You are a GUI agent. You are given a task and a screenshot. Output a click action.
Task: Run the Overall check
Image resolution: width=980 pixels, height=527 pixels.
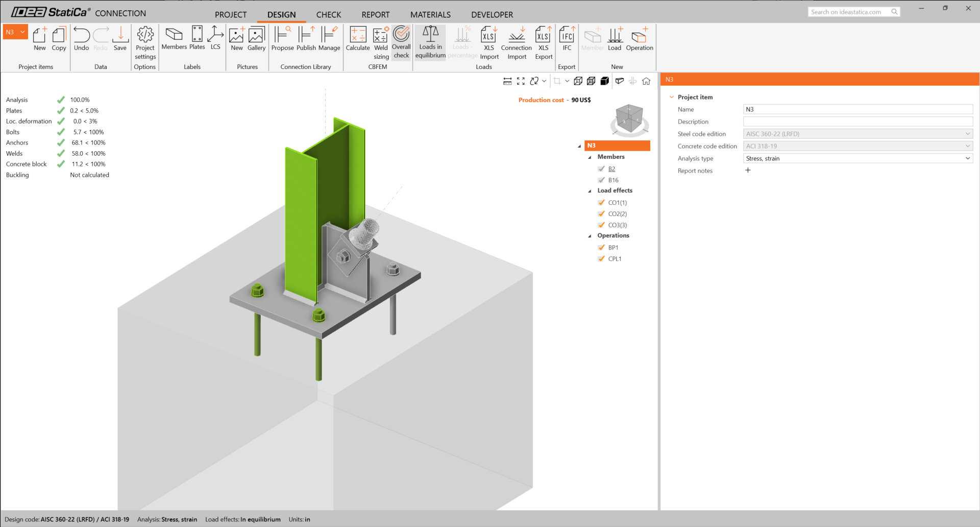pos(401,42)
